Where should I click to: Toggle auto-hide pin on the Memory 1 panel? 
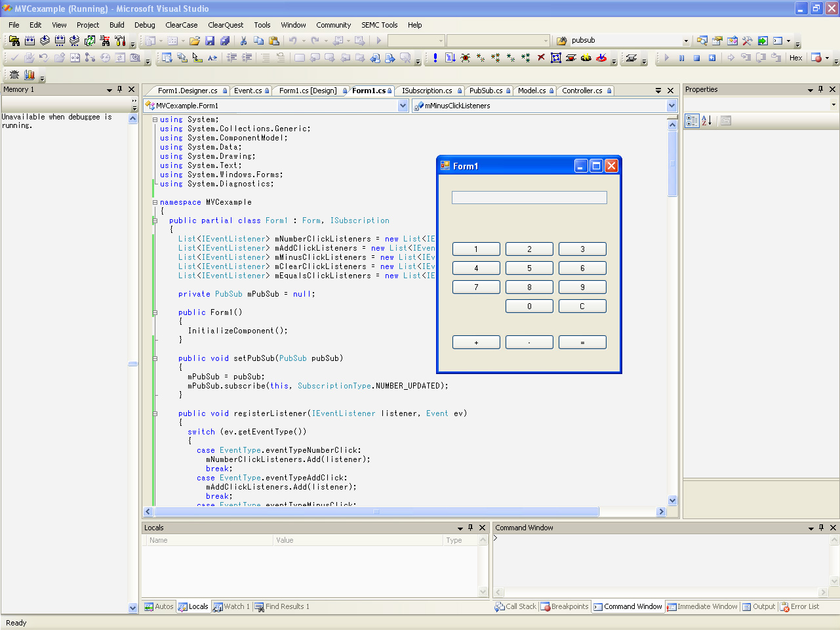(x=119, y=89)
